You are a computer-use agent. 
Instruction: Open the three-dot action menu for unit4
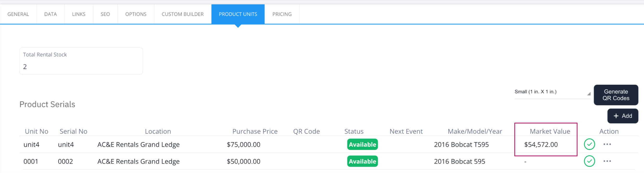click(607, 144)
